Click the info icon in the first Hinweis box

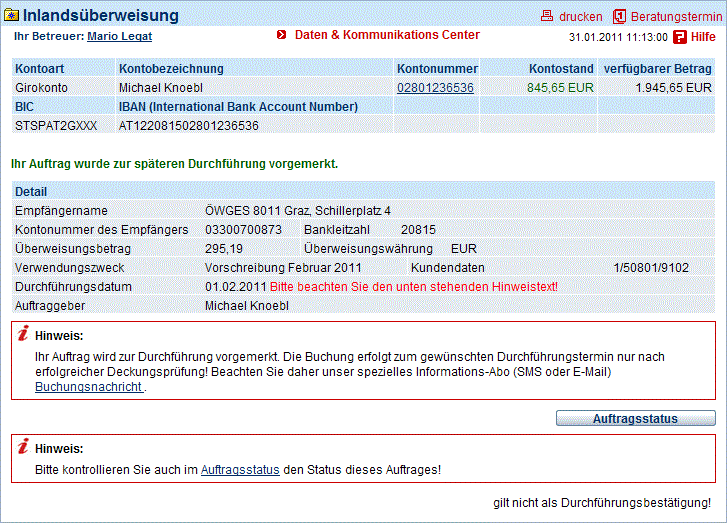pos(23,333)
